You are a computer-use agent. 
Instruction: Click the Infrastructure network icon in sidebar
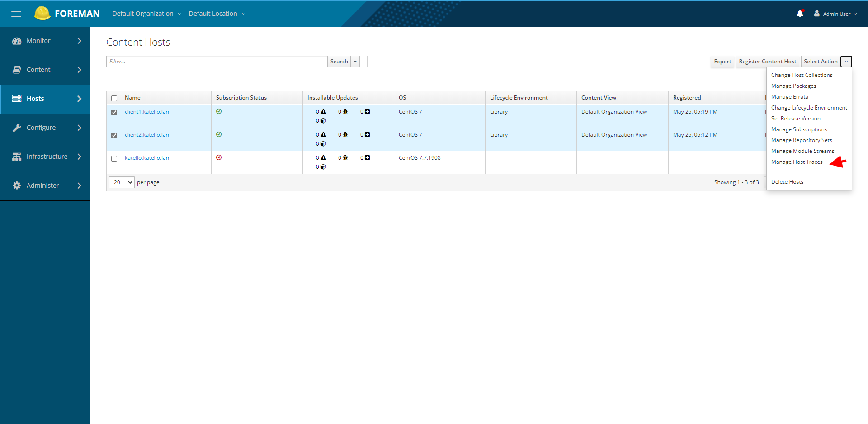[17, 157]
